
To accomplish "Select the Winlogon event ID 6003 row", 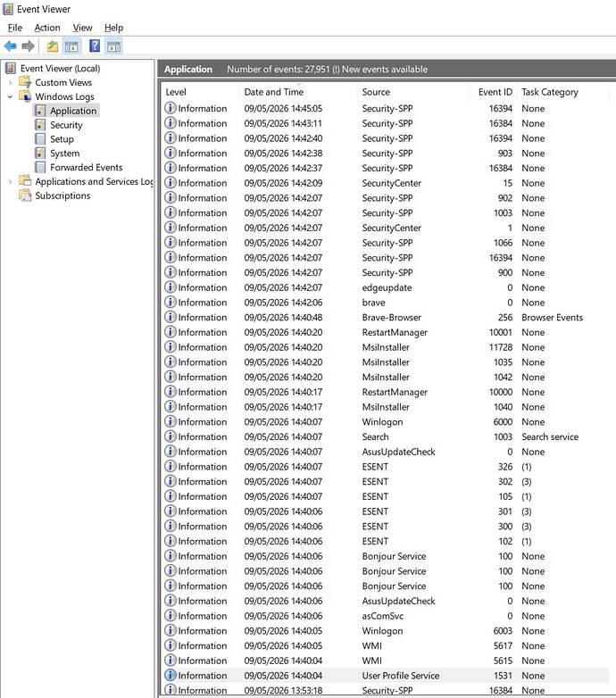I will [x=385, y=631].
